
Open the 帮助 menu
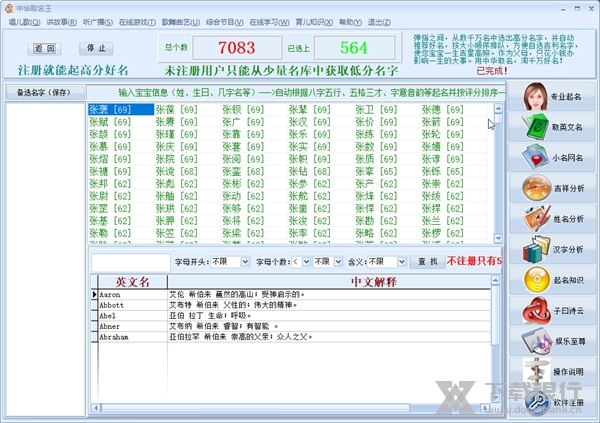click(350, 22)
